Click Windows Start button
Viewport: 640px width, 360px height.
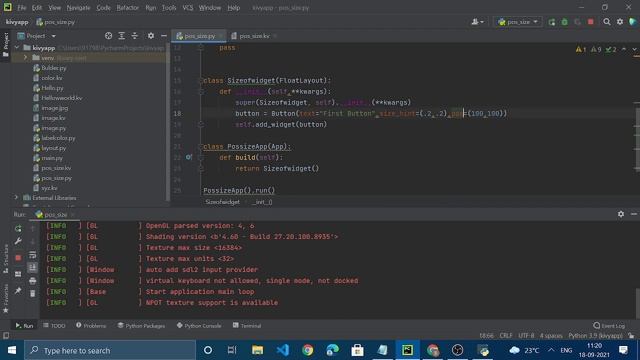pyautogui.click(x=12, y=350)
